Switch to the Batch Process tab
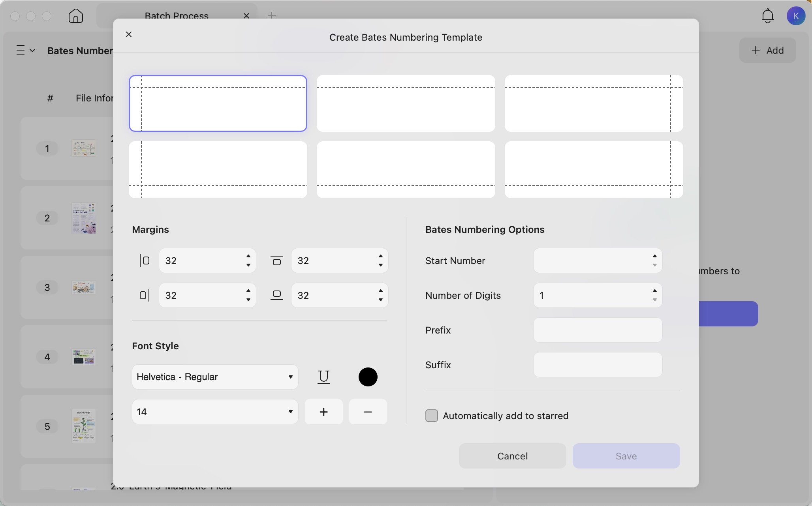This screenshot has width=812, height=506. 177,16
